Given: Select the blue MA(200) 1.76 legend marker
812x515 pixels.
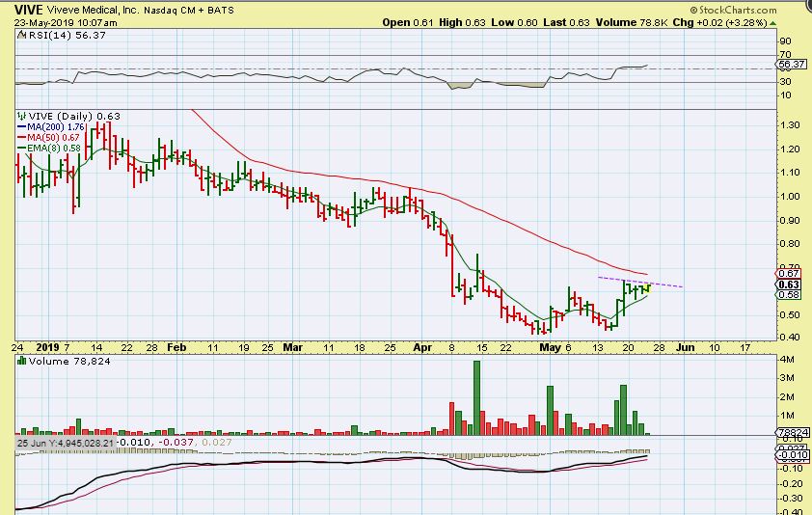Looking at the screenshot, I should click(x=22, y=127).
